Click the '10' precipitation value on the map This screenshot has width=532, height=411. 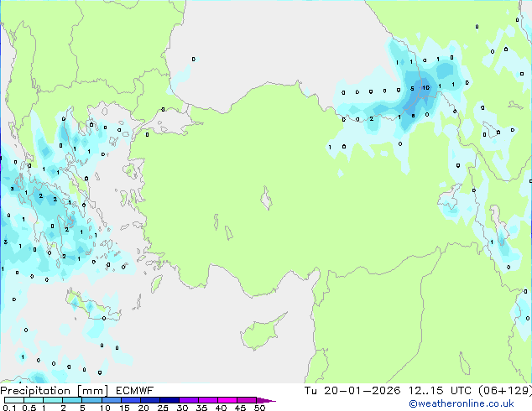[x=425, y=88]
